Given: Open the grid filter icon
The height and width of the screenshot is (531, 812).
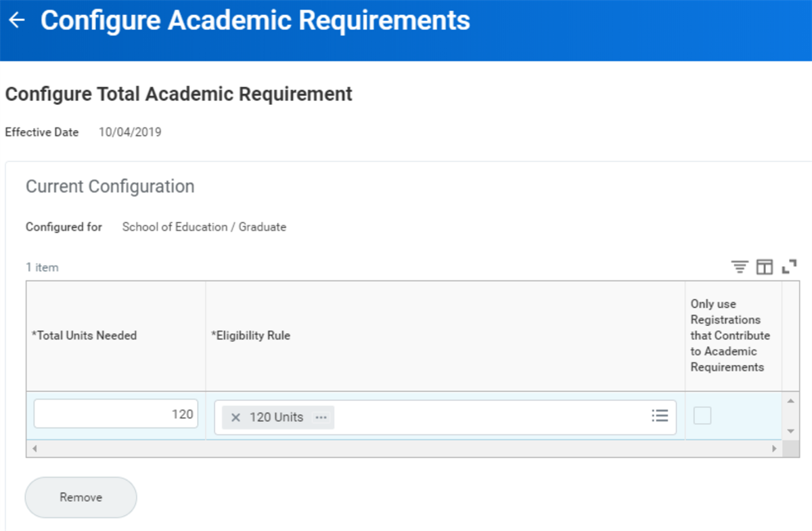Looking at the screenshot, I should click(x=740, y=267).
